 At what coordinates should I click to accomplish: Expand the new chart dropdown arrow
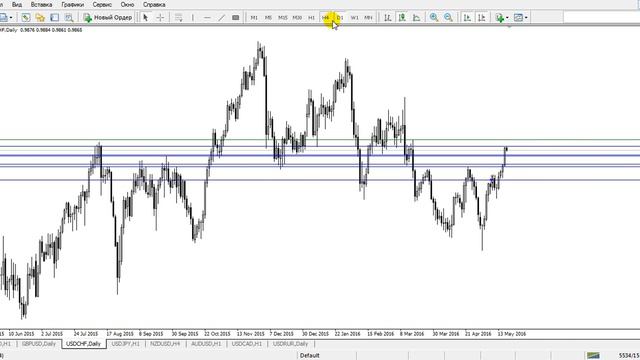pyautogui.click(x=11, y=18)
